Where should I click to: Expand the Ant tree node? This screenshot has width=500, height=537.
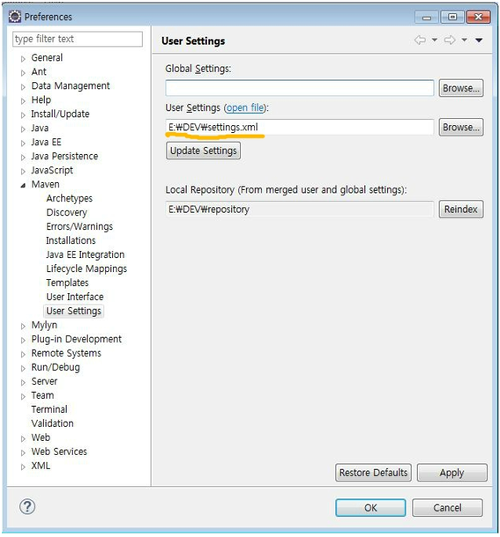tap(23, 73)
